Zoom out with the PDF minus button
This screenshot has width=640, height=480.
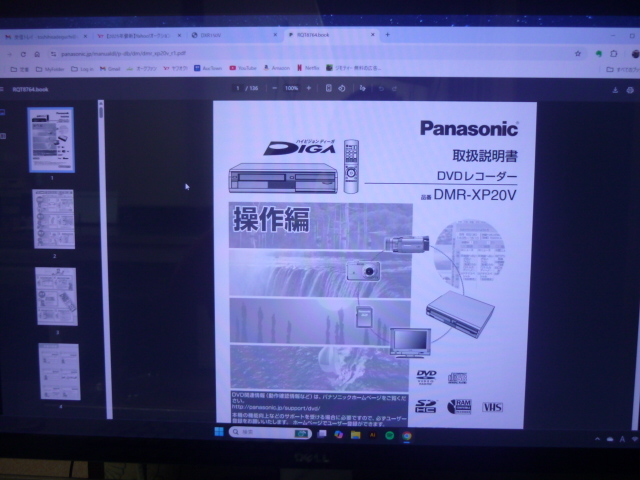[275, 88]
